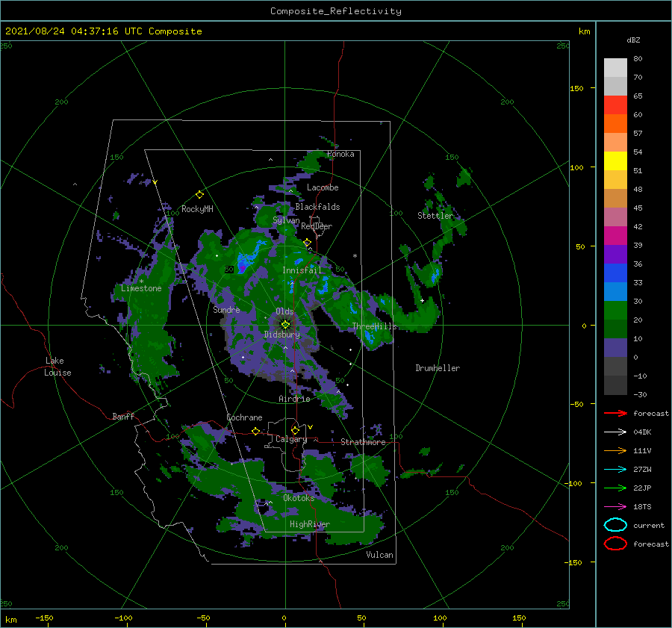Image resolution: width=672 pixels, height=628 pixels.
Task: Click the asterisk marker above Limestone
Action: (x=141, y=282)
